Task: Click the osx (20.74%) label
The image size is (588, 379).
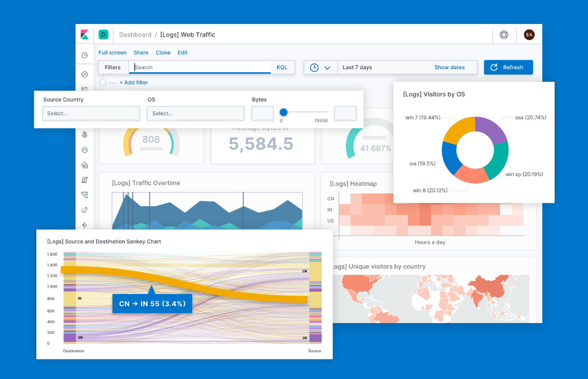Action: tap(530, 117)
